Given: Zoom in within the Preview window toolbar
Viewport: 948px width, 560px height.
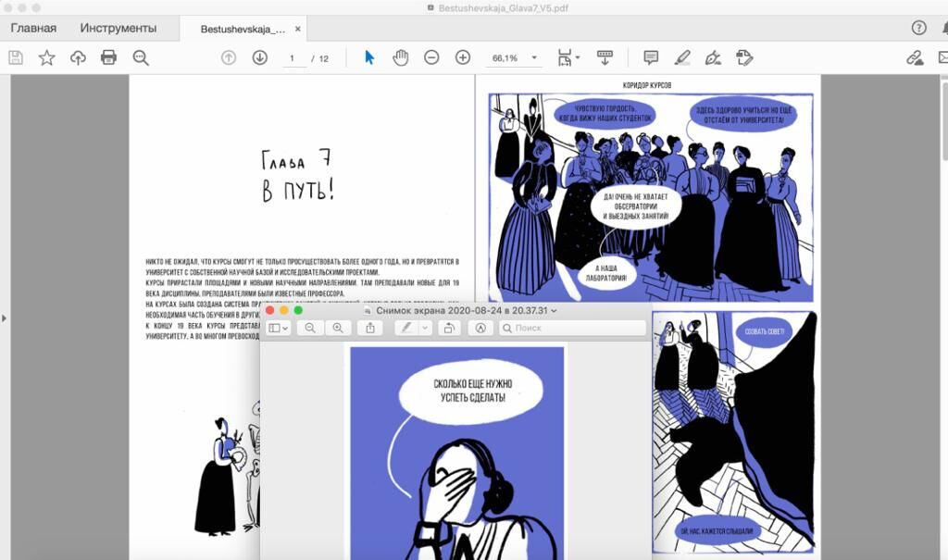Looking at the screenshot, I should [338, 328].
